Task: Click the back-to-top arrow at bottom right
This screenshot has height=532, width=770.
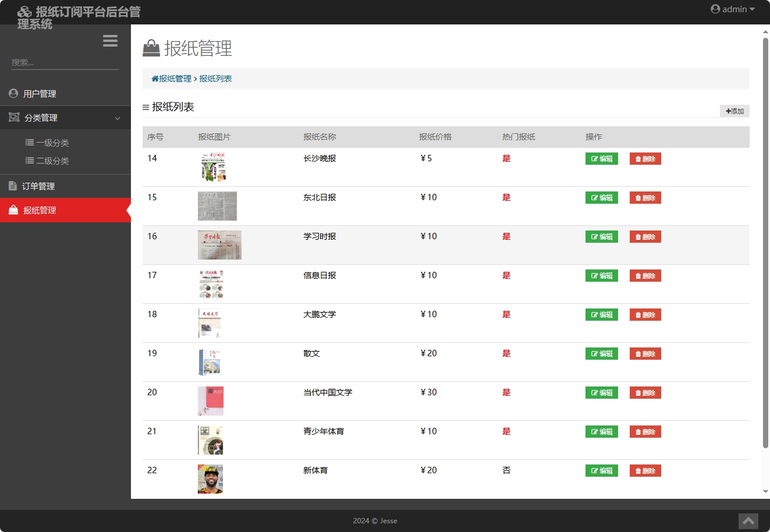Action: (x=748, y=521)
